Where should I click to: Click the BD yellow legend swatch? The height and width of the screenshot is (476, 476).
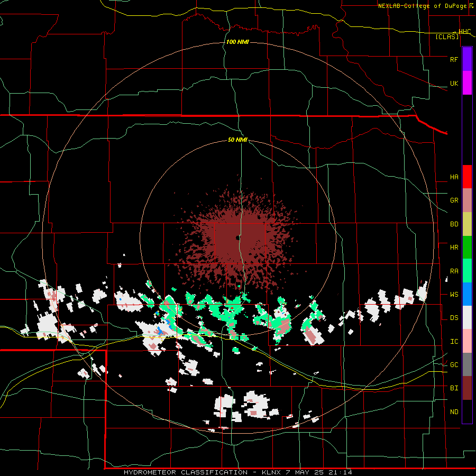(467, 224)
